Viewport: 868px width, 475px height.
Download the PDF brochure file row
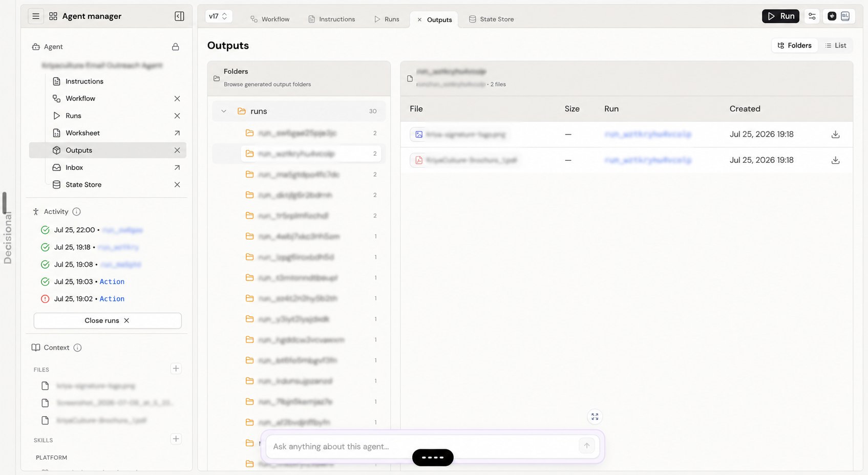(x=835, y=160)
